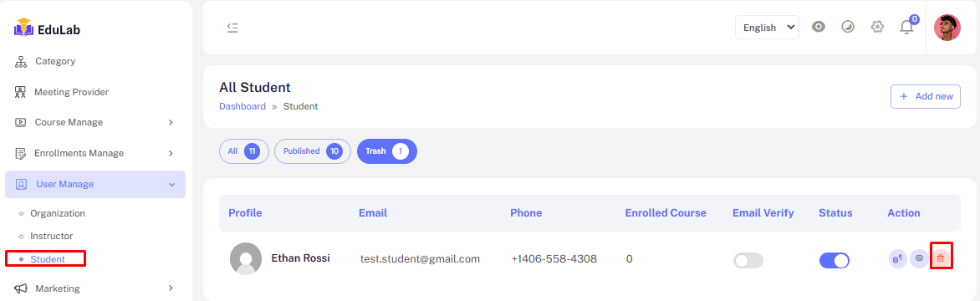Click the sidebar collapse icon in header
This screenshot has width=980, height=301.
pos(232,28)
